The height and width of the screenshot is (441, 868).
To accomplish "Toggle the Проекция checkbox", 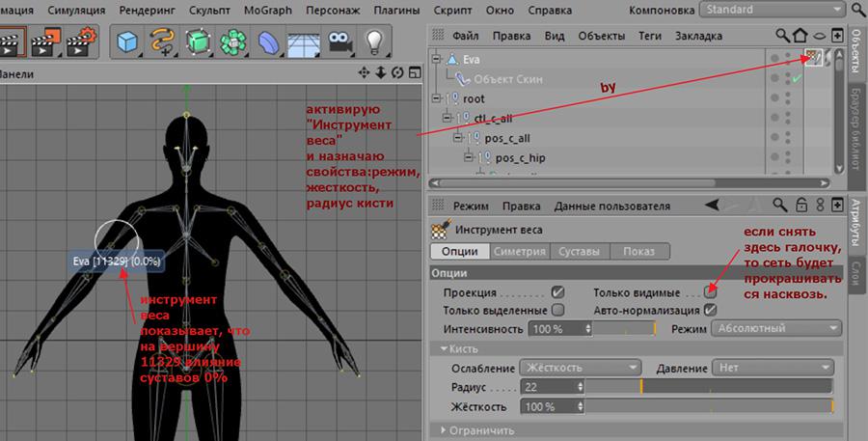I will pyautogui.click(x=557, y=292).
